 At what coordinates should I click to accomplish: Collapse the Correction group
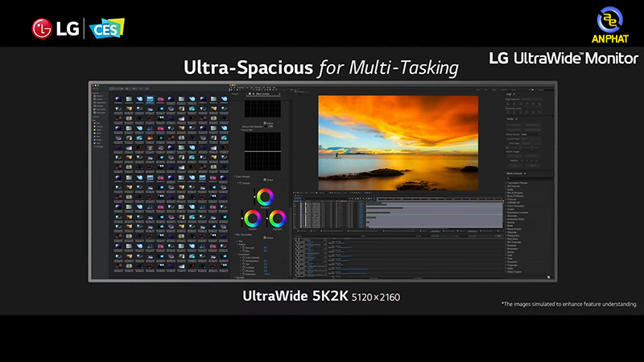[237, 254]
